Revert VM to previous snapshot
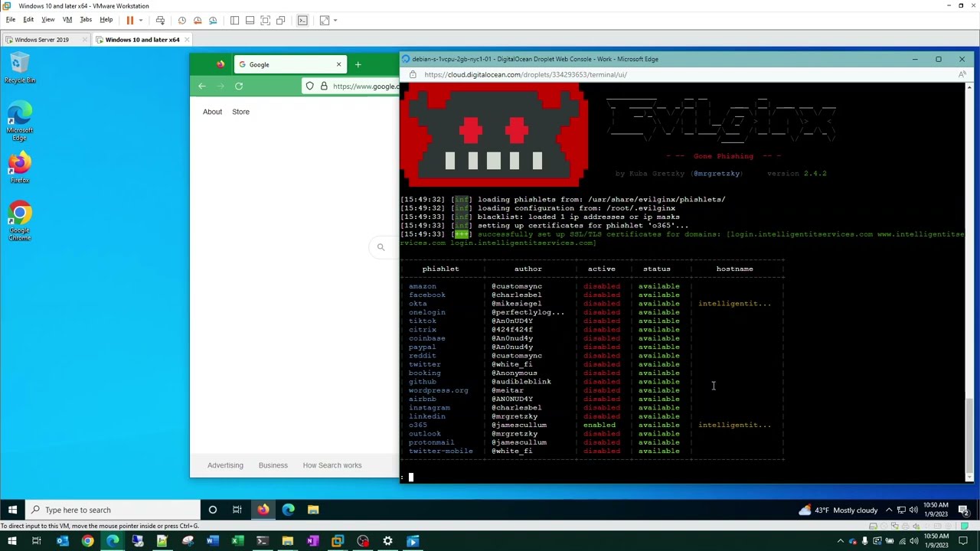The height and width of the screenshot is (551, 980). tap(198, 20)
